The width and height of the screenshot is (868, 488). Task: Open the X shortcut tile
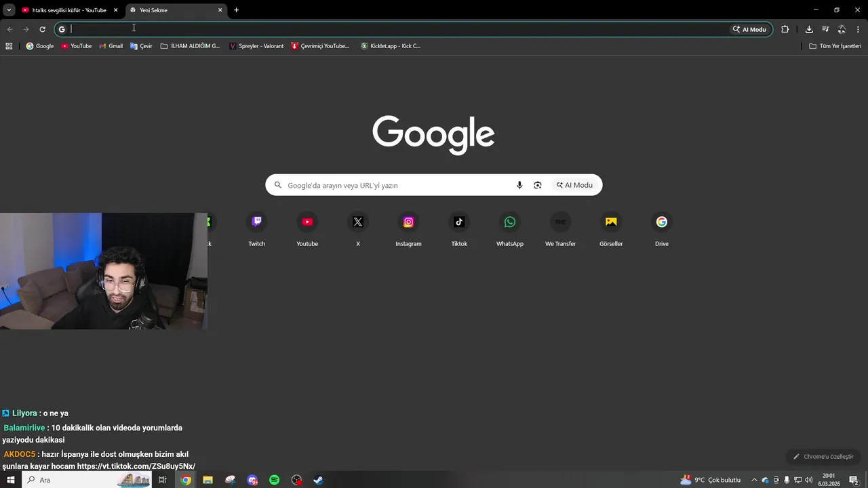coord(358,230)
